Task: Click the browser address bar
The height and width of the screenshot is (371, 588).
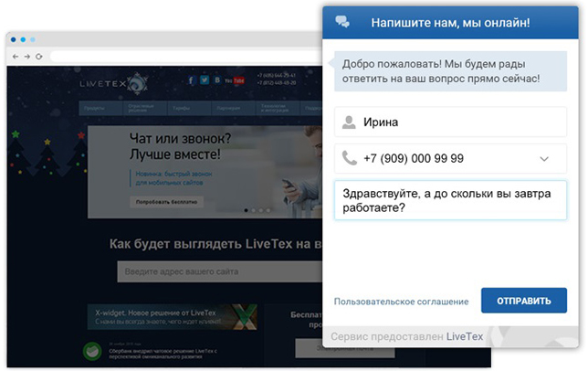Action: pos(186,57)
